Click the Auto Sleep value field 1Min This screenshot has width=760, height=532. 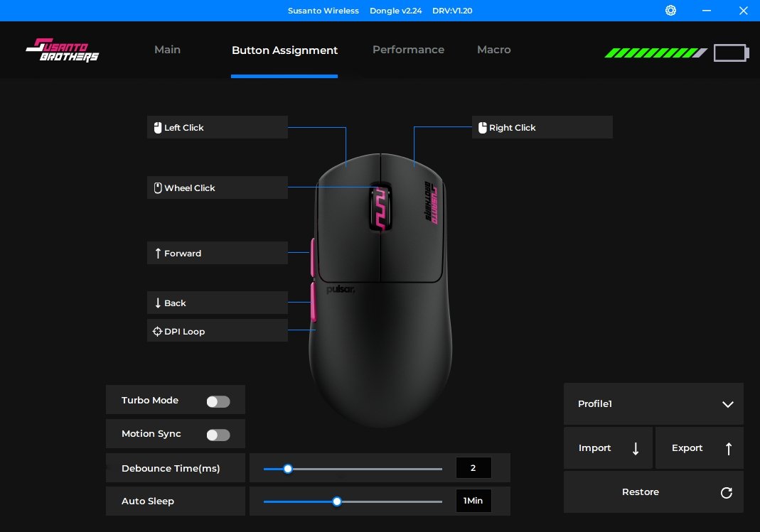click(473, 501)
